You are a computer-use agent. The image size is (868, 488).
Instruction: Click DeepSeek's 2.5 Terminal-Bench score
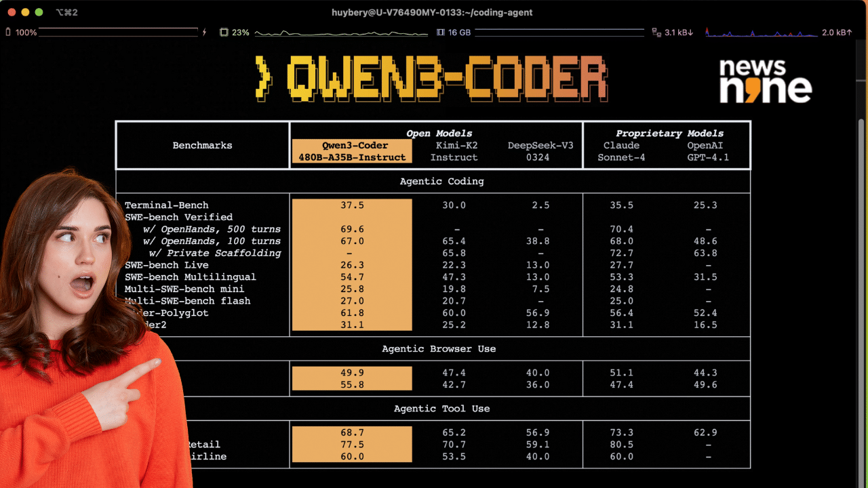[x=540, y=205]
